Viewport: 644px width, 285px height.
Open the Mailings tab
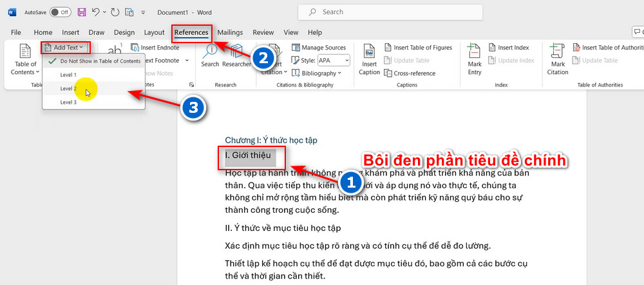click(x=230, y=32)
